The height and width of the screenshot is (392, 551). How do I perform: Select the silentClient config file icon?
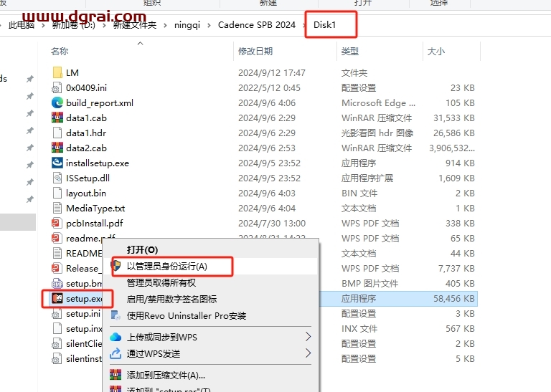[57, 343]
